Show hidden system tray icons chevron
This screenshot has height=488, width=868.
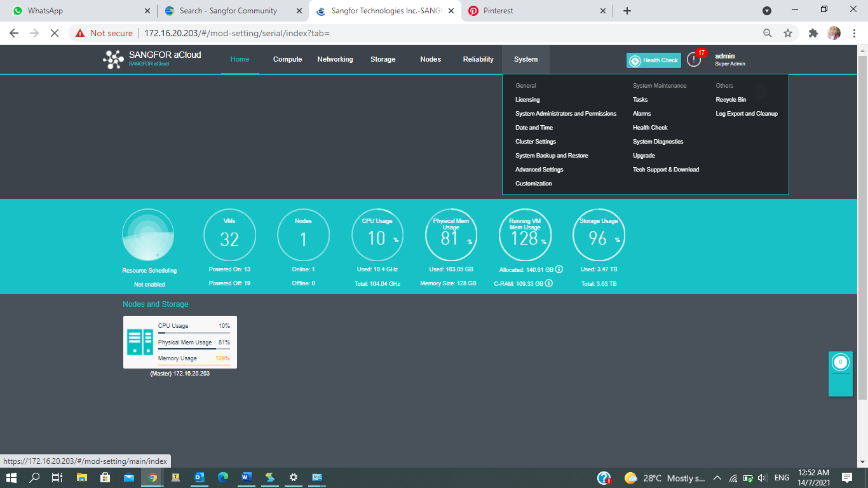click(x=717, y=478)
